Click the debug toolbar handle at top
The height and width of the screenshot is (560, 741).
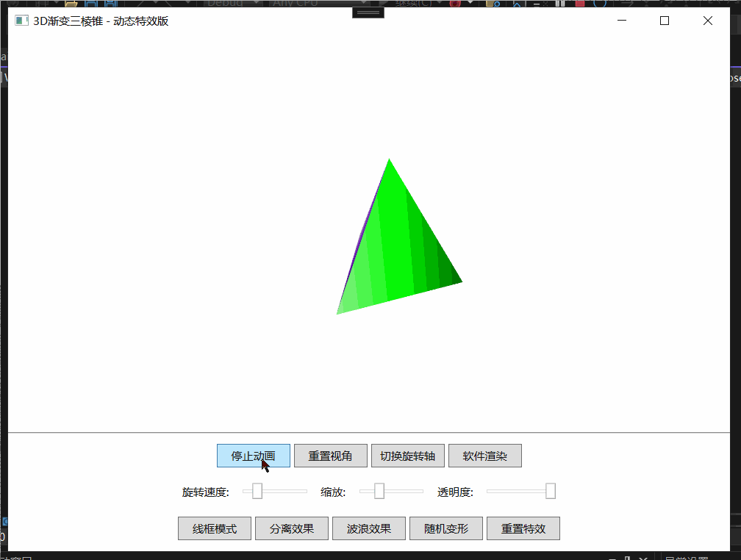point(368,12)
